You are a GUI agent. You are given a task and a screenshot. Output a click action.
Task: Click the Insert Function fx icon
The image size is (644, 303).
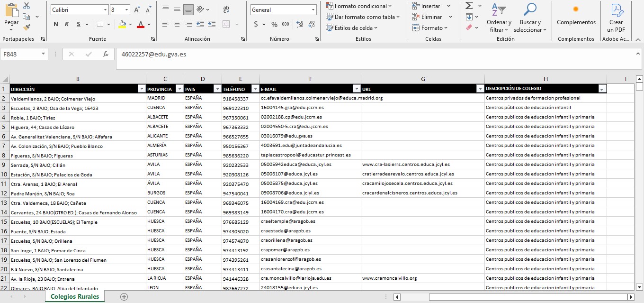[106, 54]
